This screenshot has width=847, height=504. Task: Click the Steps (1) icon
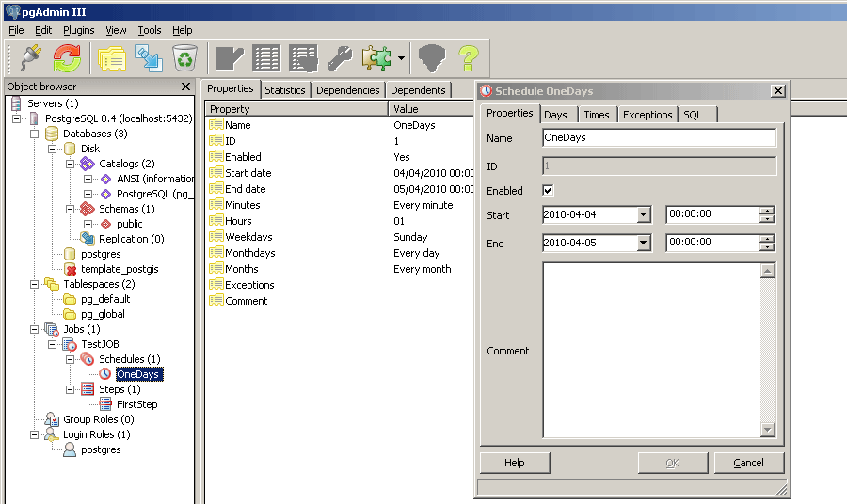click(x=87, y=389)
